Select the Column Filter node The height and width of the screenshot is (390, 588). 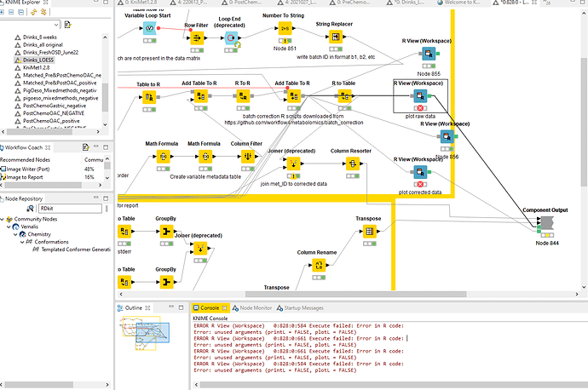click(x=248, y=156)
